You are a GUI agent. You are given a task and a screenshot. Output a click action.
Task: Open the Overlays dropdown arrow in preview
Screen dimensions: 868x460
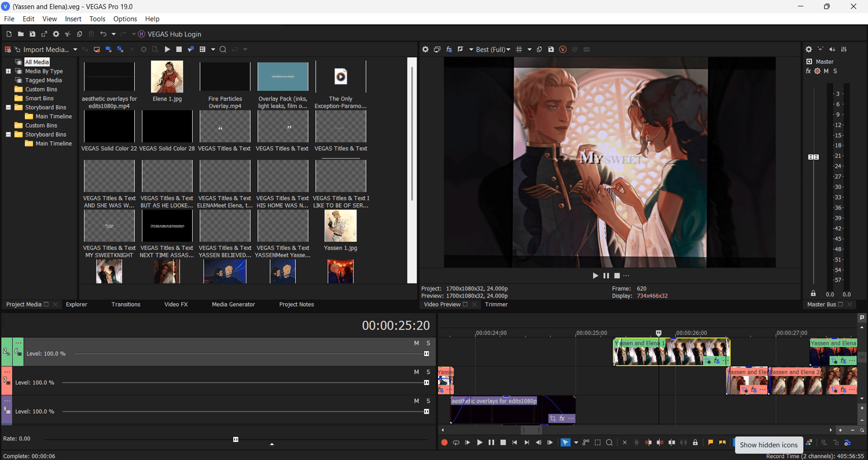coord(529,50)
